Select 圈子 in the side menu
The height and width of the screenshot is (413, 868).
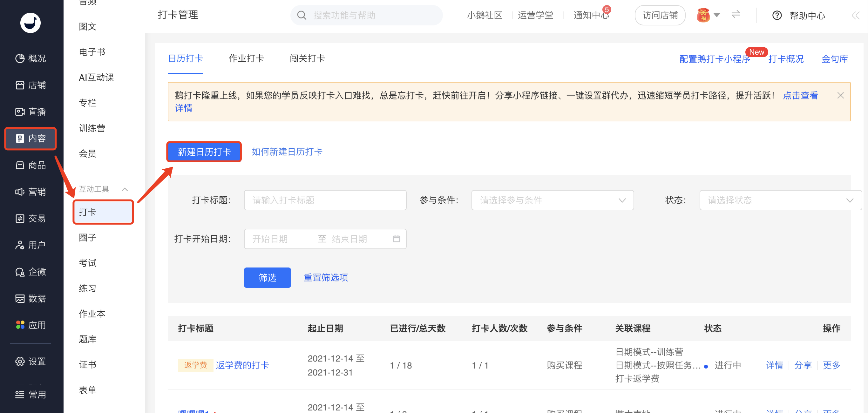pos(88,238)
